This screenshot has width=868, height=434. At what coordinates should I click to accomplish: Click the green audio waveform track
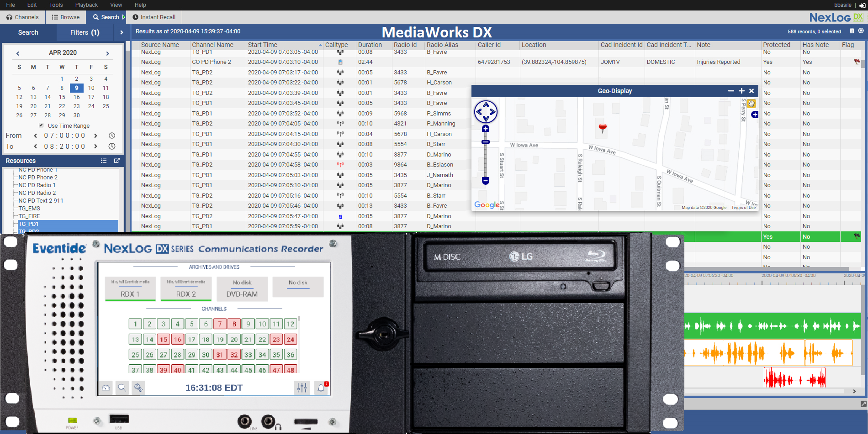point(773,326)
